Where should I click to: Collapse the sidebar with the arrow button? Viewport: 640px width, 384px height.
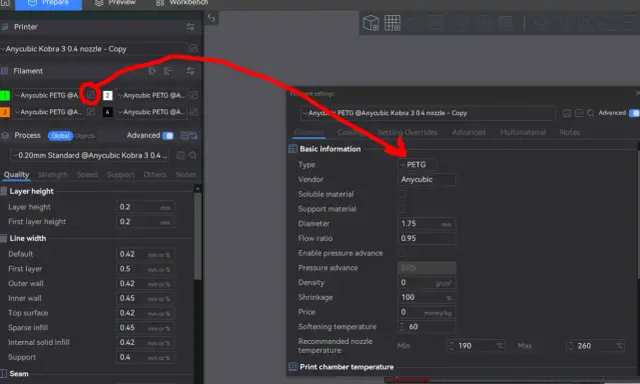click(211, 18)
